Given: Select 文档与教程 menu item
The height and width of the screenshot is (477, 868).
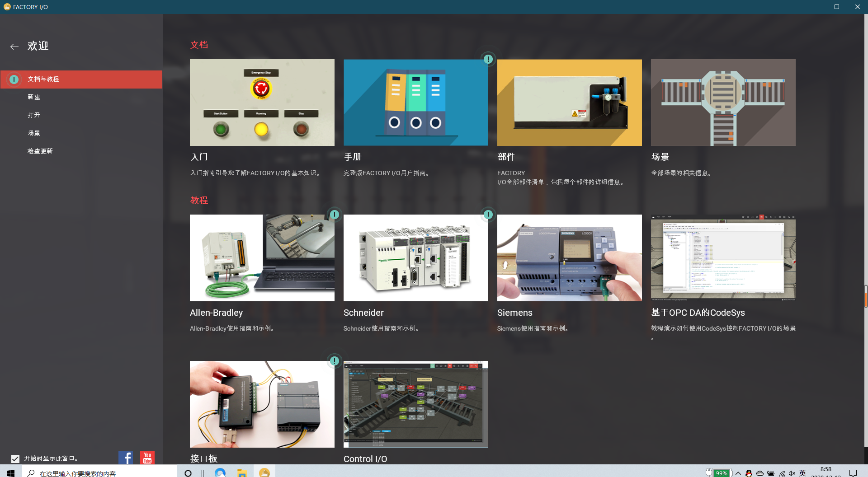Looking at the screenshot, I should click(x=81, y=79).
